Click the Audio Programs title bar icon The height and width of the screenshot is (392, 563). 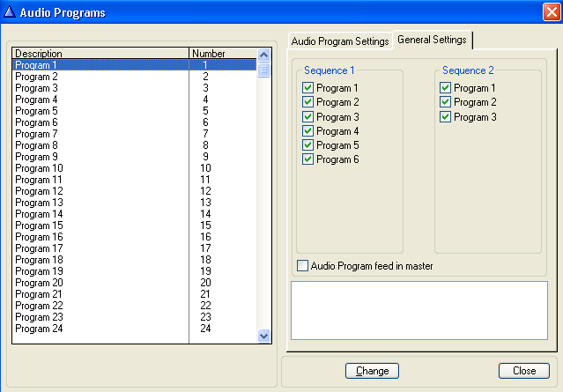pos(10,12)
